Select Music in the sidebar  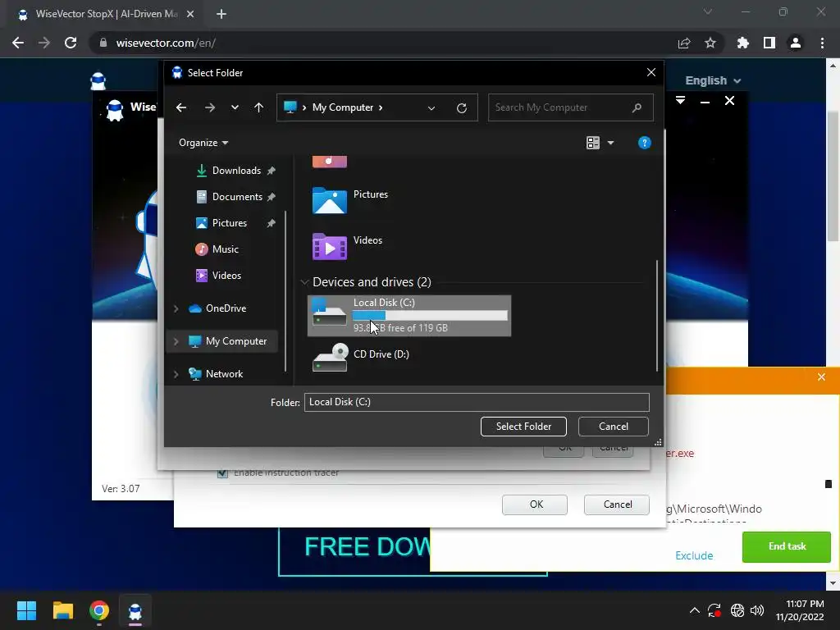point(225,249)
